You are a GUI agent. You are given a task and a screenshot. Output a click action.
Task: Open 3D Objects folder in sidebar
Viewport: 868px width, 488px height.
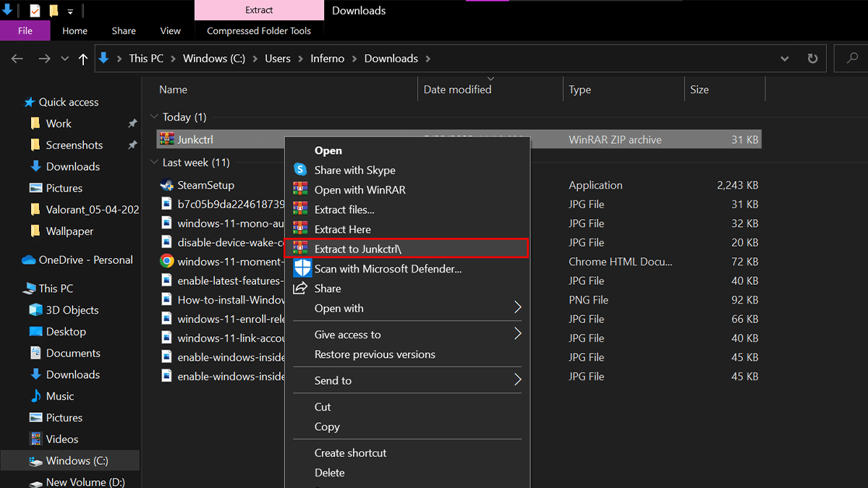(x=72, y=310)
